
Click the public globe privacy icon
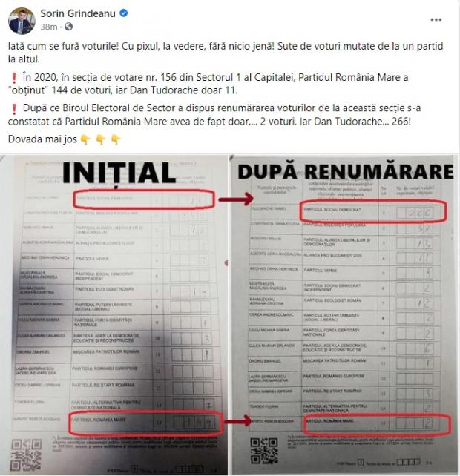[69, 27]
